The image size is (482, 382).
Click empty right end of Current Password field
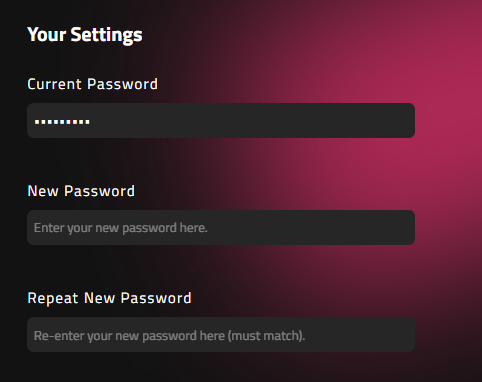pyautogui.click(x=383, y=120)
